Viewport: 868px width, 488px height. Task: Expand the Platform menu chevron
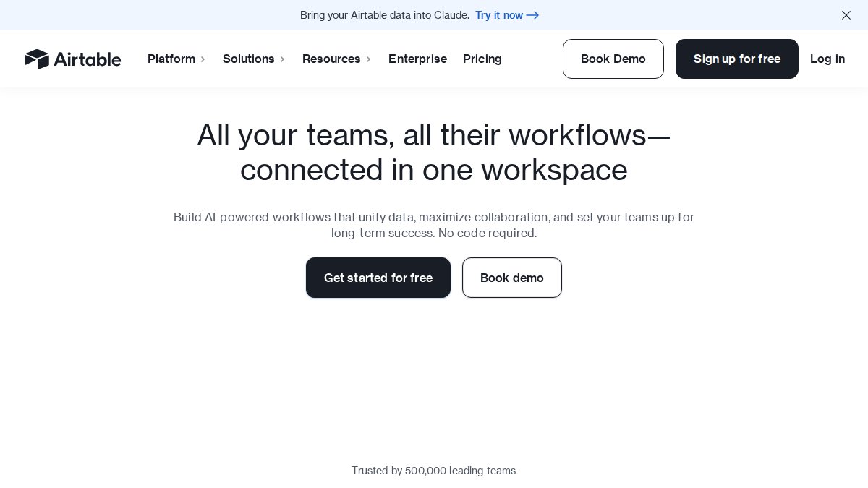203,59
